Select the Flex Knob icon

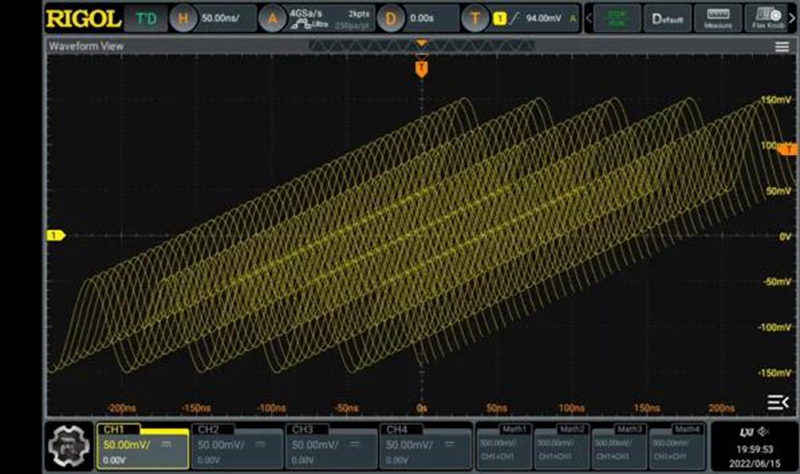(x=768, y=19)
